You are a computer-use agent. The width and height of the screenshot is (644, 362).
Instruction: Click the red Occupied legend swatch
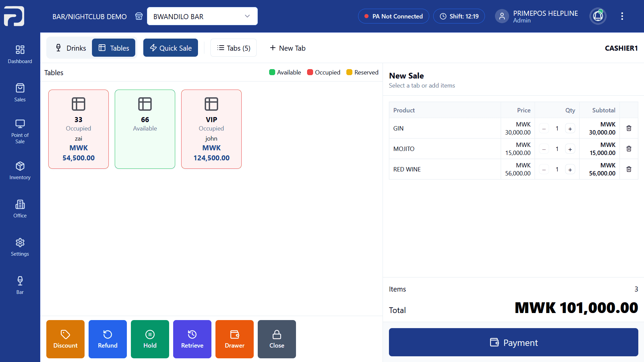point(310,72)
